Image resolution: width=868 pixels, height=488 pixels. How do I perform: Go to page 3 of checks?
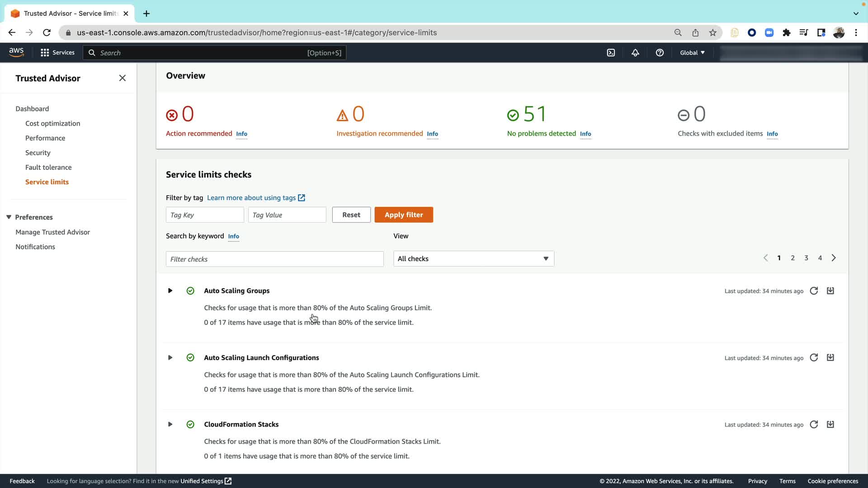[806, 258]
